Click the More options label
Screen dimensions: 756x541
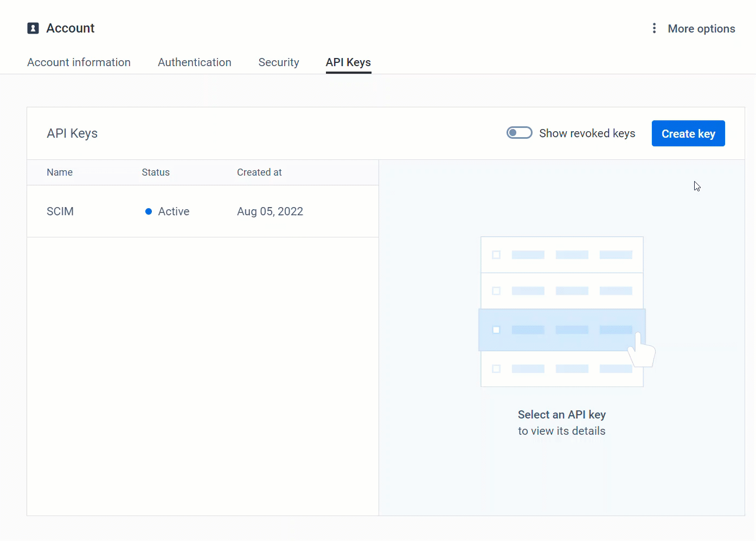point(701,28)
